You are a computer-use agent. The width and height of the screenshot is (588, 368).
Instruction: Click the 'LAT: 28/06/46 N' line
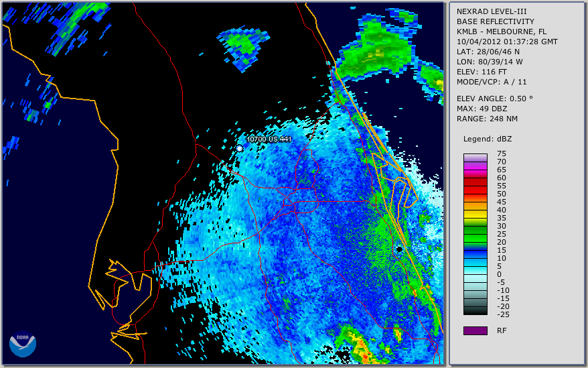coord(488,52)
